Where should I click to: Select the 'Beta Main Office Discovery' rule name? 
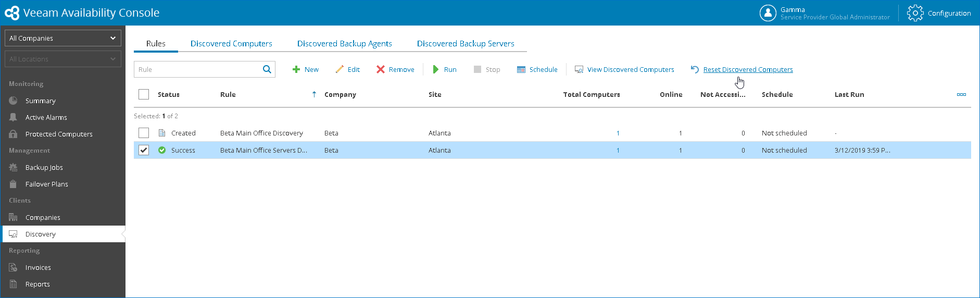coord(261,133)
